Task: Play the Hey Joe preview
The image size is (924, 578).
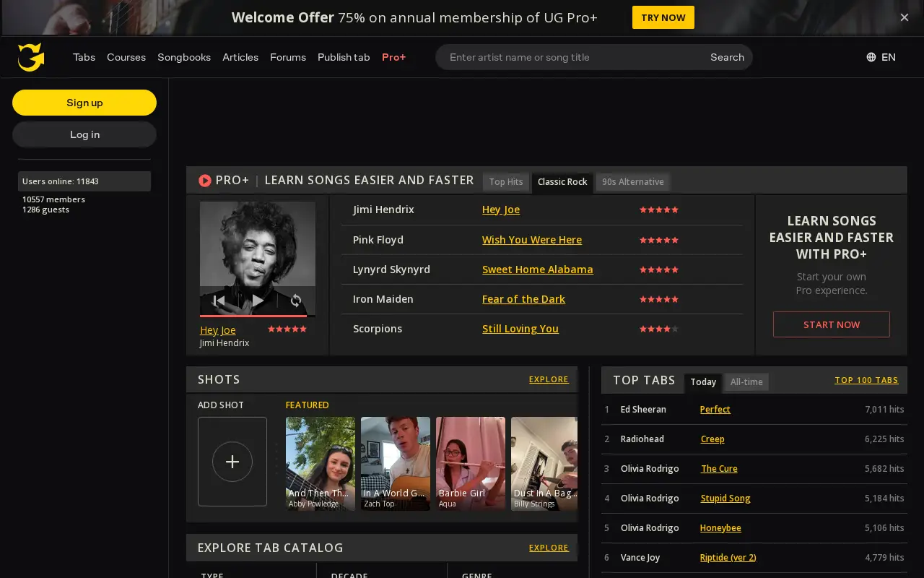Action: click(258, 300)
